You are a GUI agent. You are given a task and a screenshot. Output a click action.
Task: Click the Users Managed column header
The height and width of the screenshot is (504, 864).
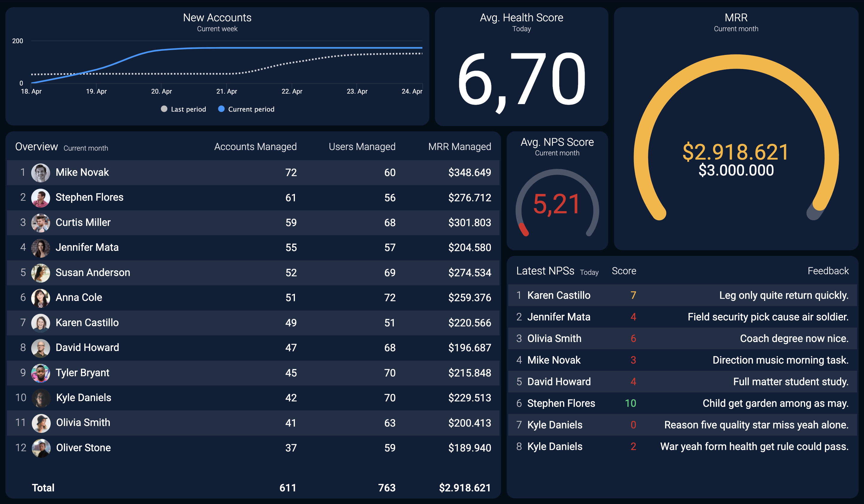point(362,147)
